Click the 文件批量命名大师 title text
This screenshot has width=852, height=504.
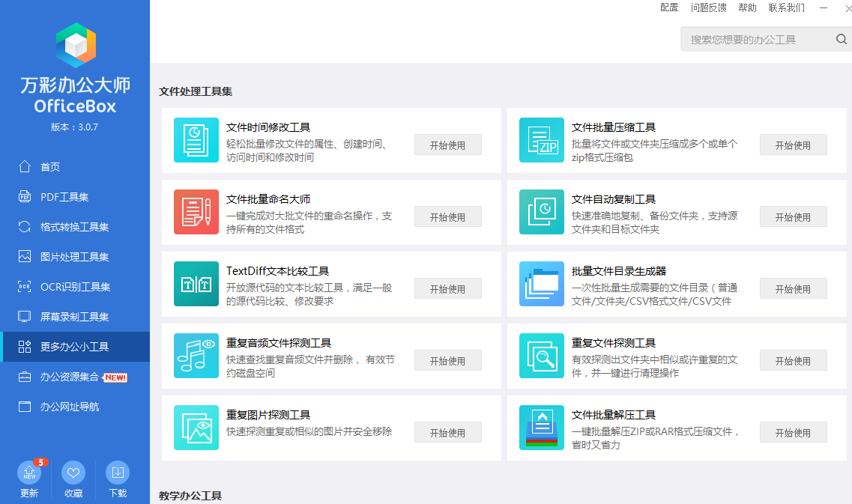pyautogui.click(x=268, y=198)
